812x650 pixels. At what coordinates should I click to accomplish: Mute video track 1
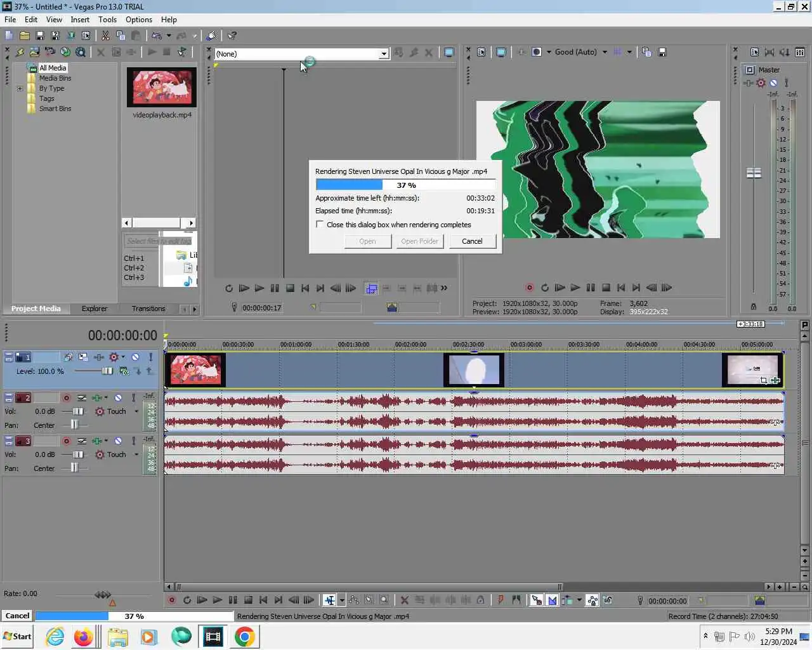click(x=135, y=357)
